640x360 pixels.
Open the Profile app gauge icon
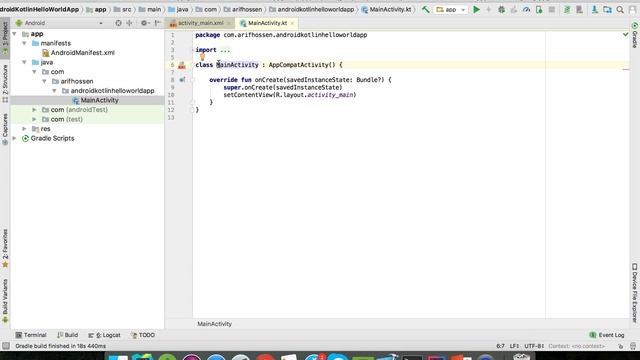527,9
